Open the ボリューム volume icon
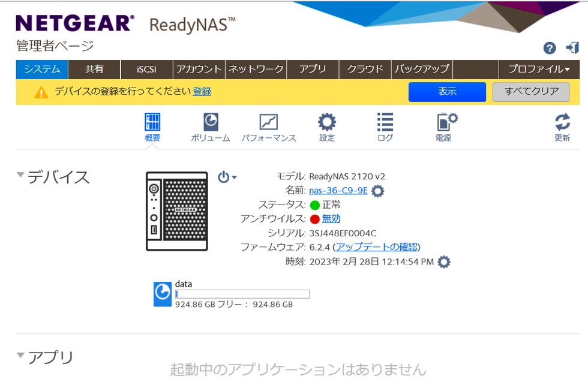The height and width of the screenshot is (391, 588). (211, 122)
